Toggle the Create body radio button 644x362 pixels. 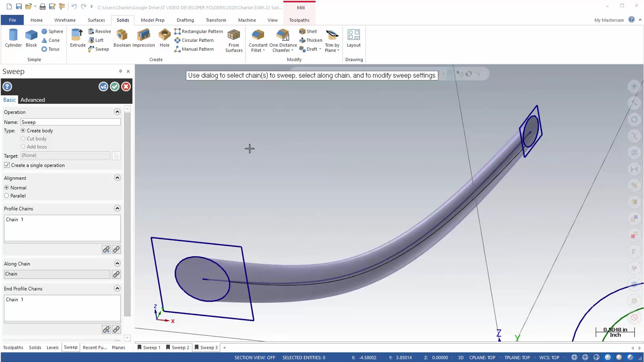tap(23, 130)
